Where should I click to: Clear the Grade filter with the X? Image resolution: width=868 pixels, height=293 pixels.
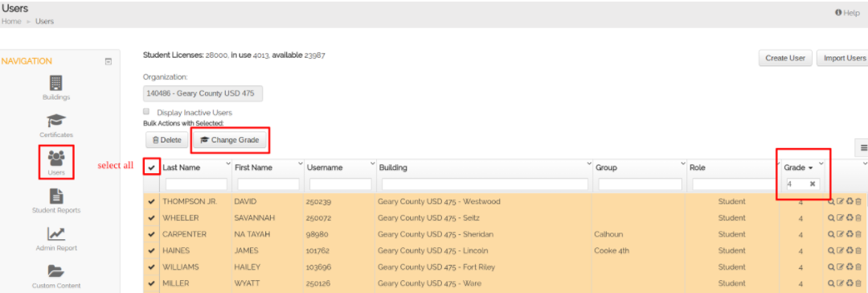click(x=812, y=184)
